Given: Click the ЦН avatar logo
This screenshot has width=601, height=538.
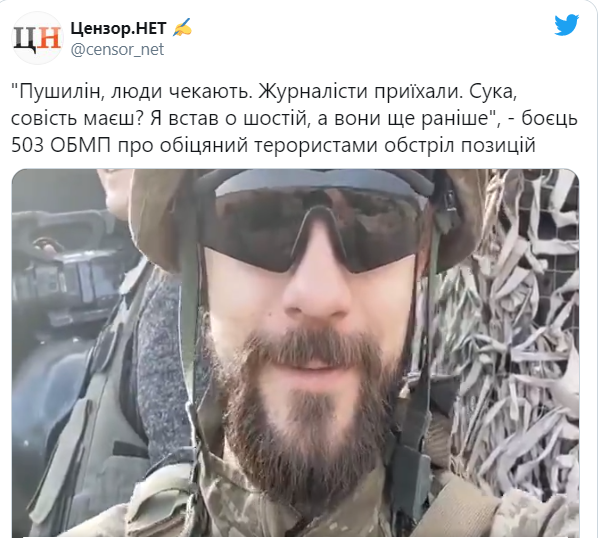Looking at the screenshot, I should [x=37, y=38].
